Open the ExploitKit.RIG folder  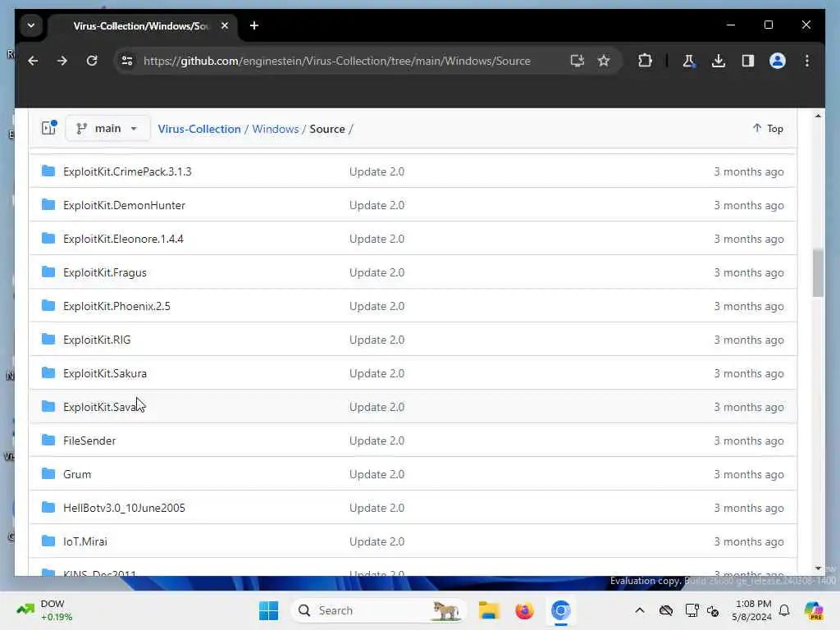(97, 340)
